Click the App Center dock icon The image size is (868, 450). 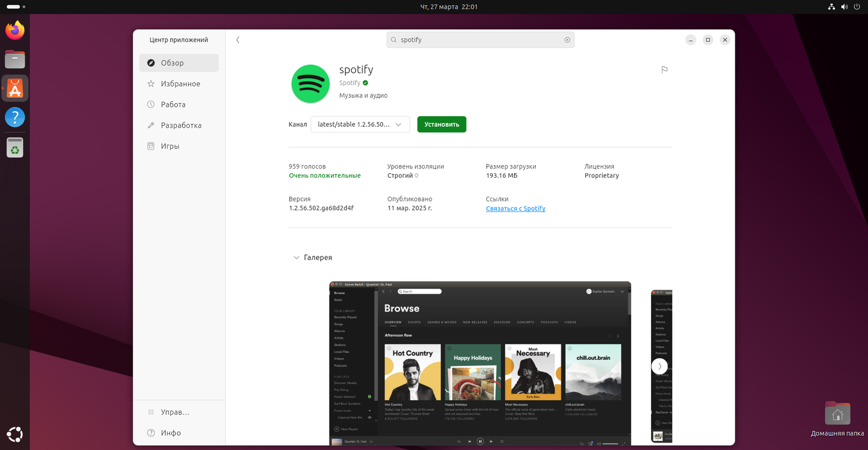15,89
